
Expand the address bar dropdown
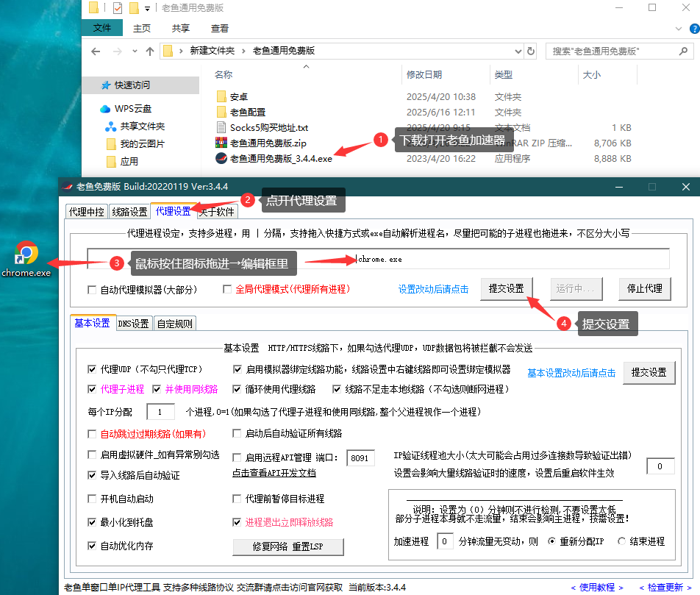(519, 51)
